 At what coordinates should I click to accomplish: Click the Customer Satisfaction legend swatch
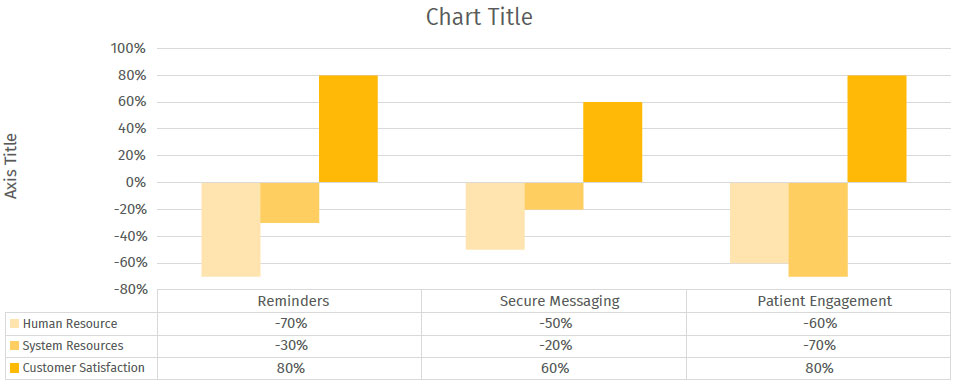pos(15,368)
